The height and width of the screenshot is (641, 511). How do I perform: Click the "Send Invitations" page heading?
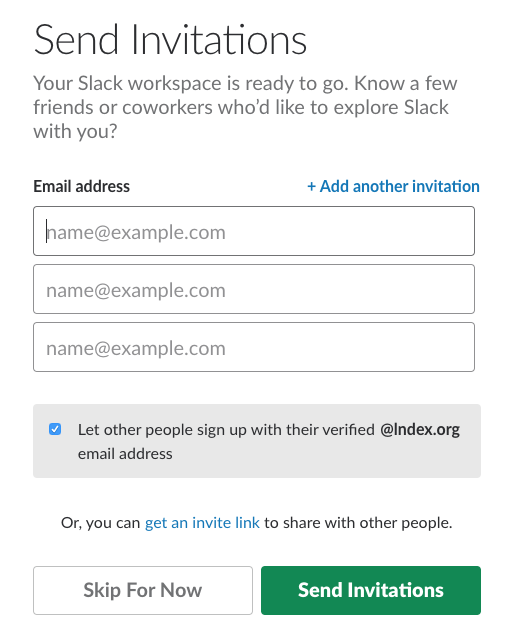[170, 40]
